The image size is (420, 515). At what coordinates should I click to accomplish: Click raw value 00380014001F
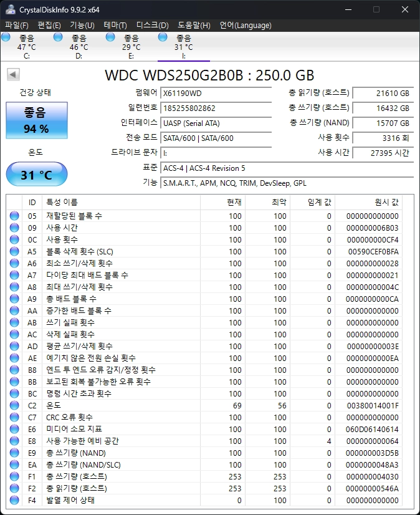[373, 406]
